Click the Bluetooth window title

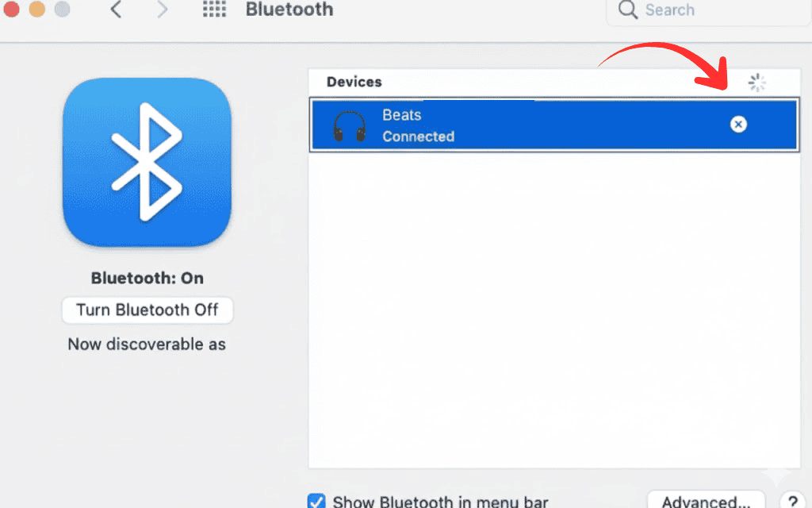pyautogui.click(x=289, y=10)
